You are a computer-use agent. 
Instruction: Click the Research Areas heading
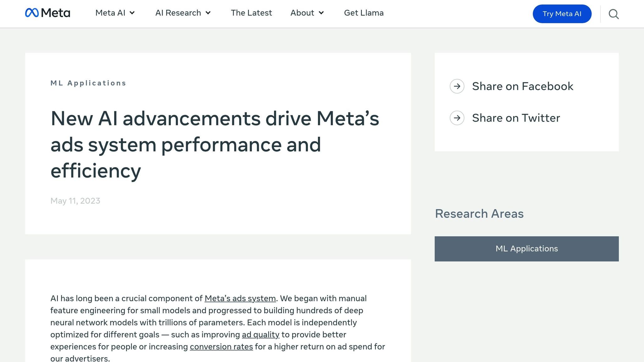click(479, 214)
